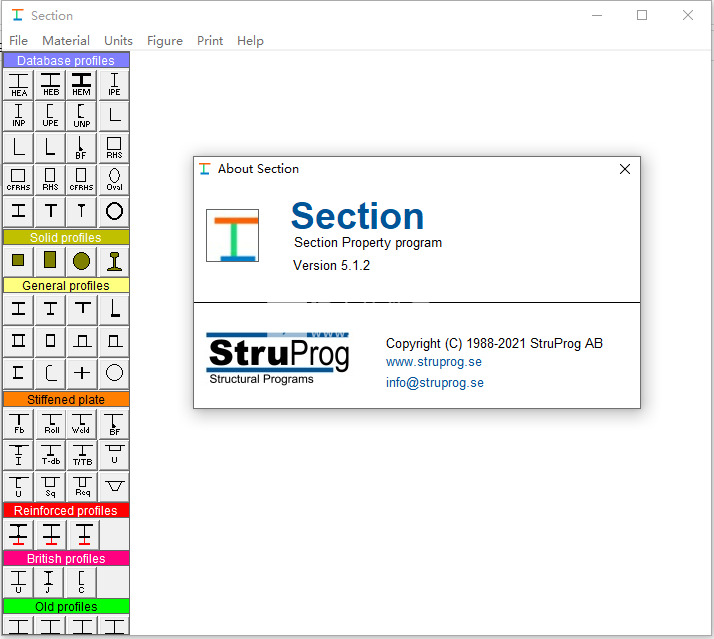Image resolution: width=714 pixels, height=639 pixels.
Task: Pick the solid rail profile
Action: click(x=114, y=261)
